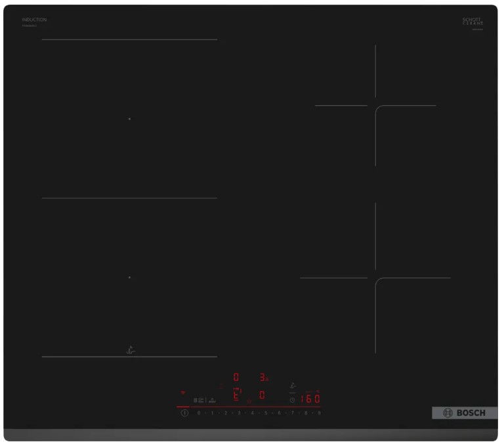Select top-left zone display showing 0

point(236,377)
